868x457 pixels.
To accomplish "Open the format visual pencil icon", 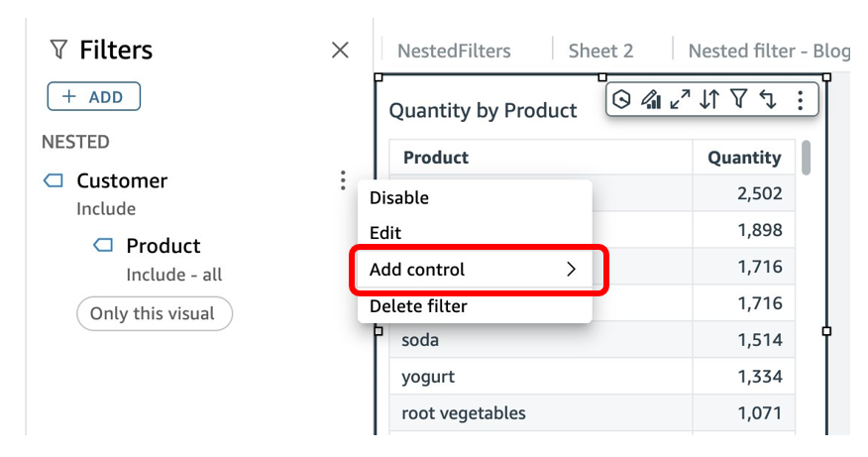I will click(651, 99).
